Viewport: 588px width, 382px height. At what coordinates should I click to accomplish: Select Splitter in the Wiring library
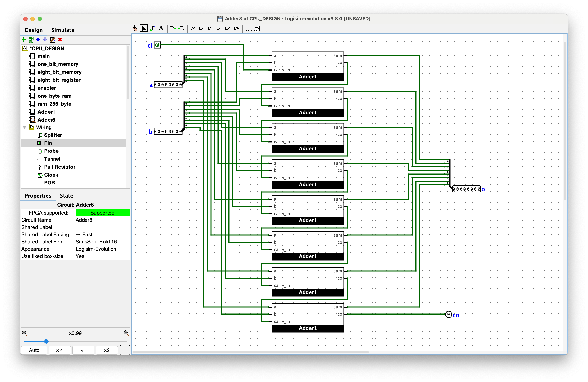(53, 135)
